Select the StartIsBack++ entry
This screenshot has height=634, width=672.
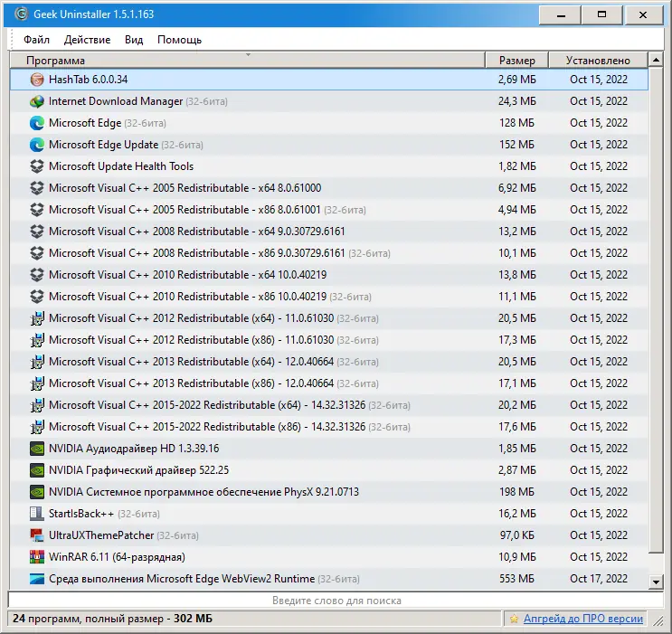[329, 514]
